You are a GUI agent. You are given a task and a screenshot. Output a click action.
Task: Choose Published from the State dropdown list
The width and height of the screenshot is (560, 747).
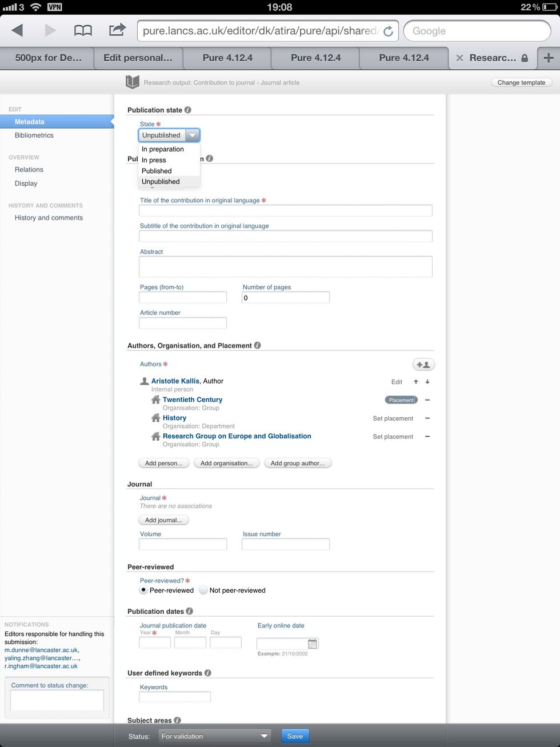click(156, 170)
